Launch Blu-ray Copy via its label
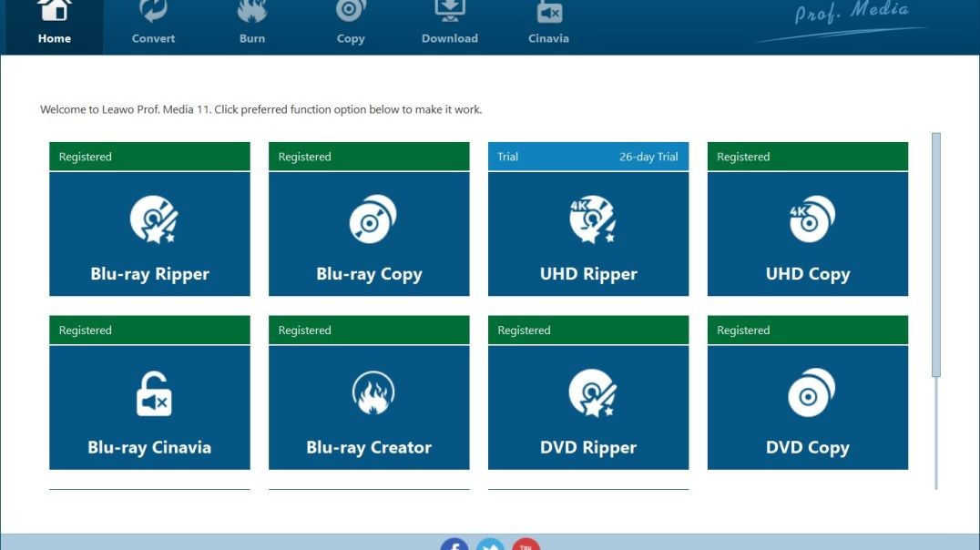Viewport: 980px width, 550px height. tap(370, 274)
